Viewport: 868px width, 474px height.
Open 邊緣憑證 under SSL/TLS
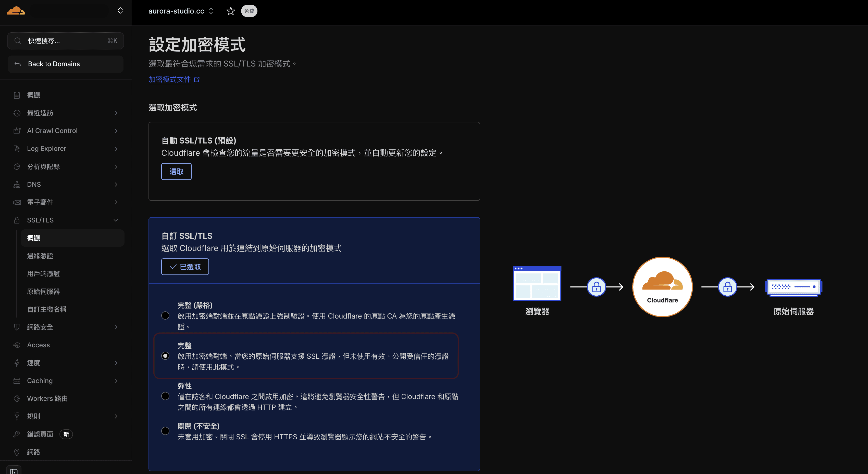tap(40, 256)
